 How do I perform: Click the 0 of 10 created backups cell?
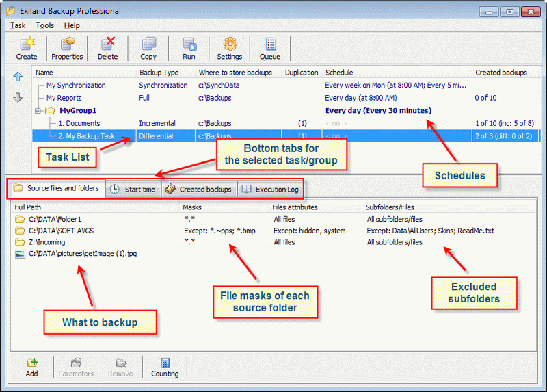click(485, 98)
